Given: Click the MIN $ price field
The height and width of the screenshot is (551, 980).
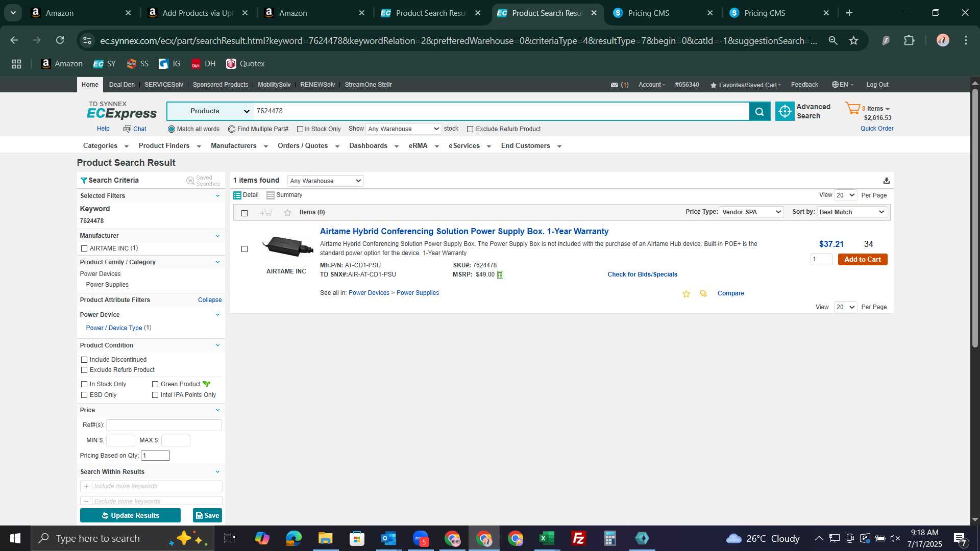Looking at the screenshot, I should [x=120, y=440].
